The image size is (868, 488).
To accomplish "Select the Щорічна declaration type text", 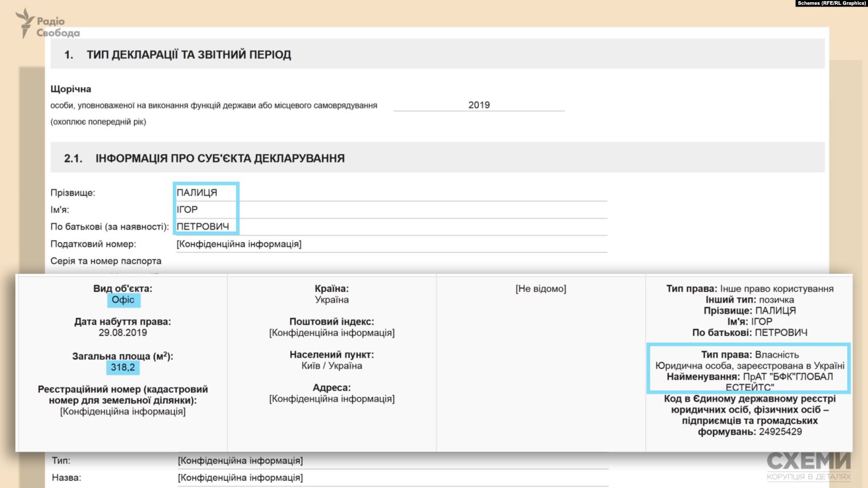I will point(71,89).
